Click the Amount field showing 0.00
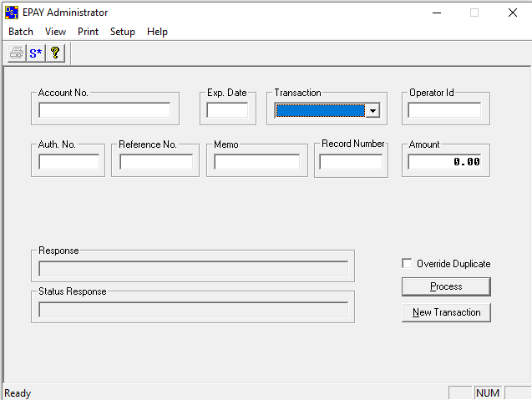The image size is (532, 400). click(x=444, y=162)
